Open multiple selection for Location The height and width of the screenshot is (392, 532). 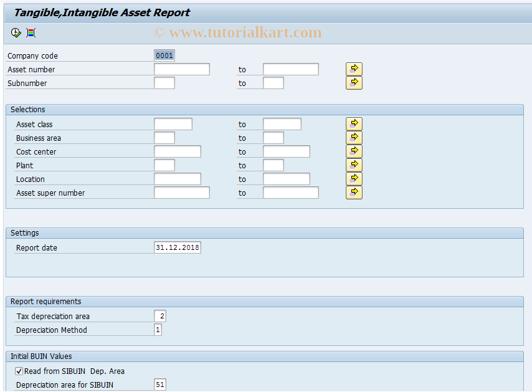[353, 179]
